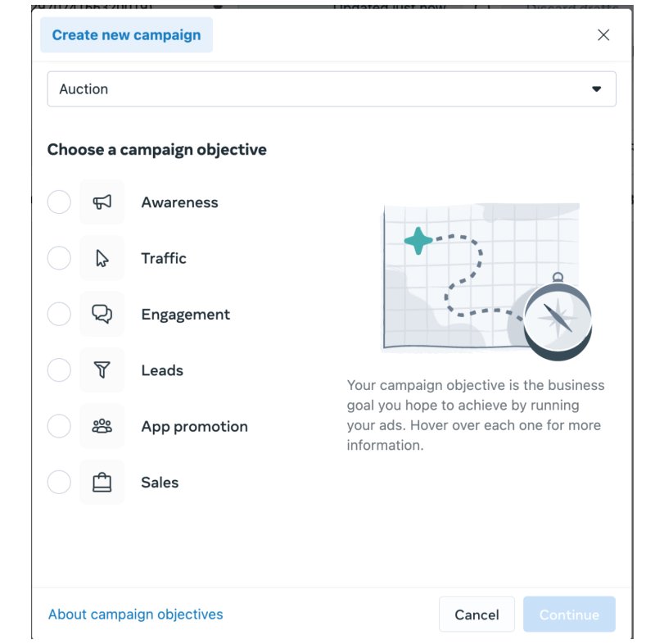The width and height of the screenshot is (655, 644).
Task: Close the campaign dialog with X
Action: pos(603,34)
